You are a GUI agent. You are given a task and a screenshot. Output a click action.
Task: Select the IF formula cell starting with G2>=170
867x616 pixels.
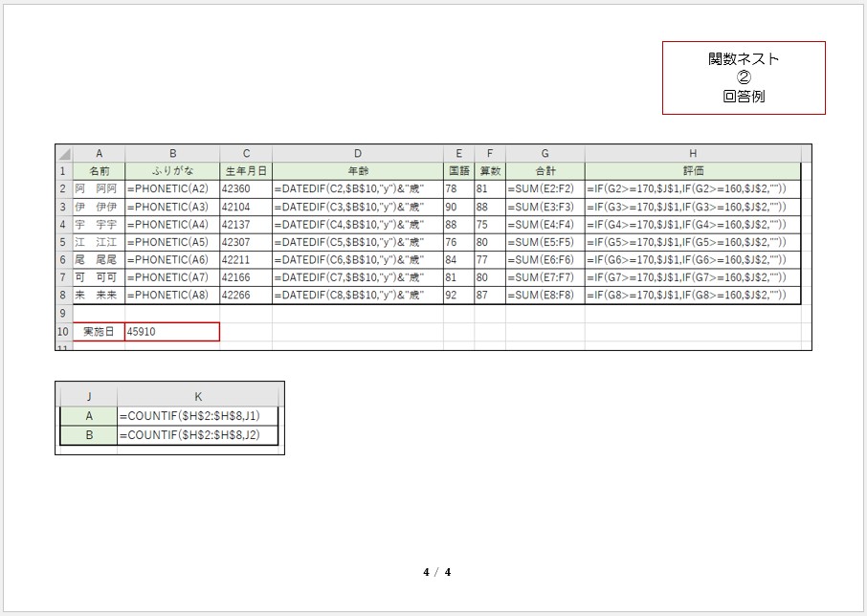tap(693, 189)
